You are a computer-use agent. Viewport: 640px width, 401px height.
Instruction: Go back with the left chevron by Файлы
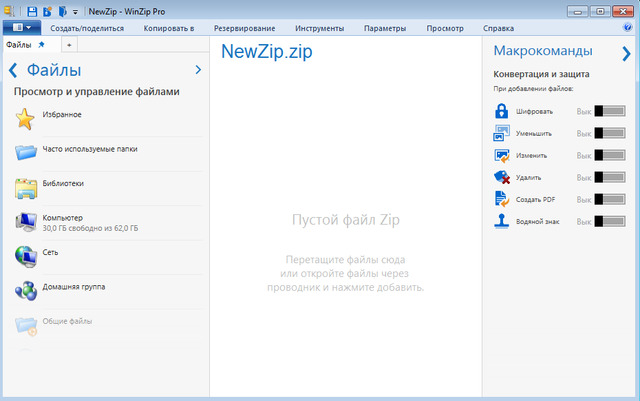click(x=13, y=70)
